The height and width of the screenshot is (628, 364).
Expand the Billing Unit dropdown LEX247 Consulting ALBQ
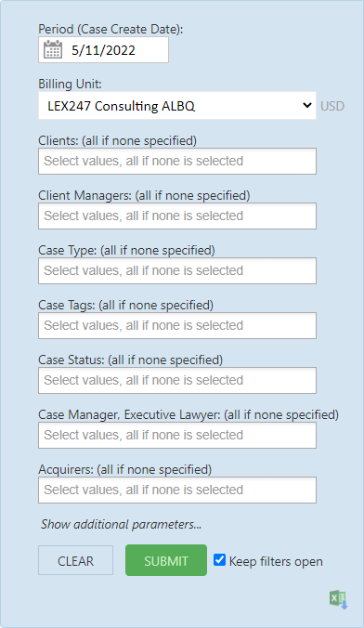[x=177, y=106]
